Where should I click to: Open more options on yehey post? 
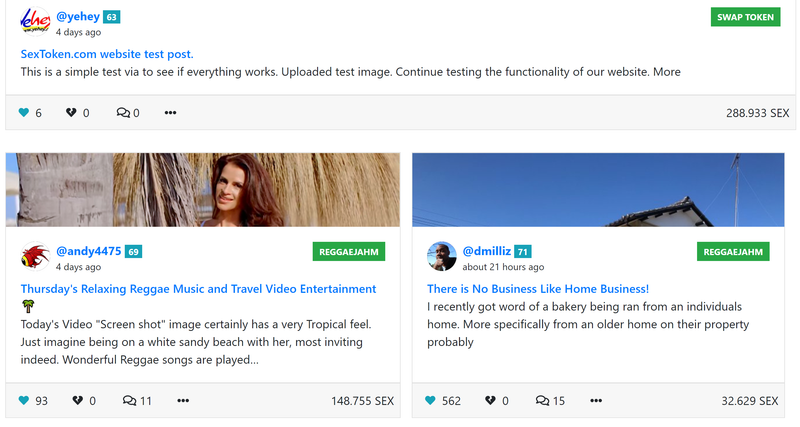(x=170, y=113)
